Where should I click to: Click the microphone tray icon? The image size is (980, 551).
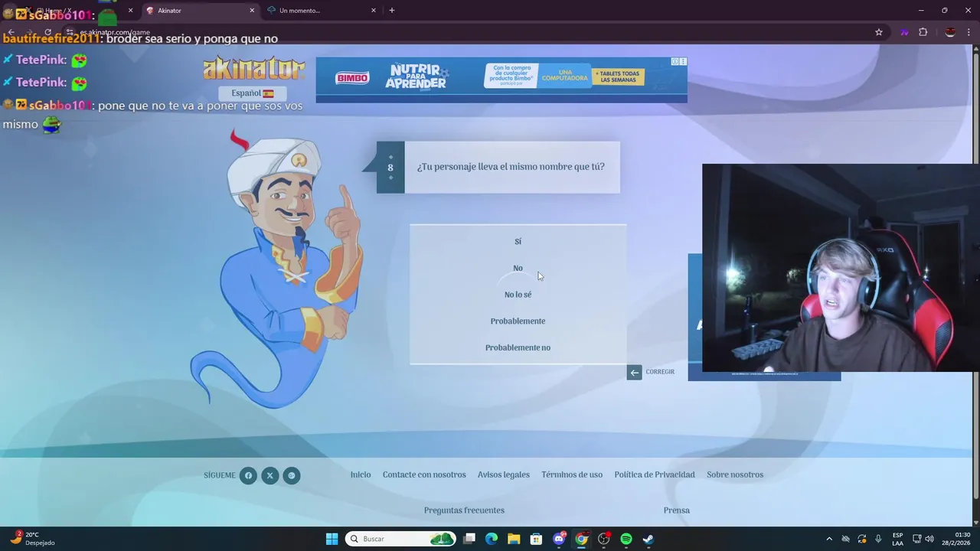(878, 540)
